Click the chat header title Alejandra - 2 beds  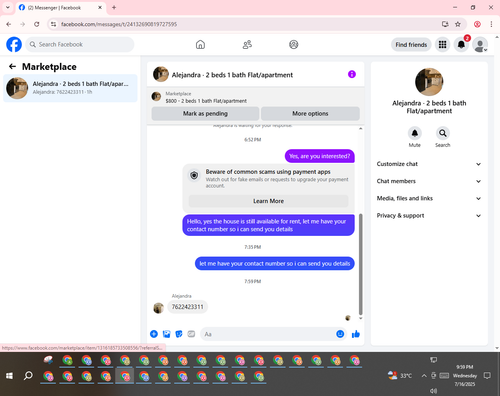[x=232, y=75]
